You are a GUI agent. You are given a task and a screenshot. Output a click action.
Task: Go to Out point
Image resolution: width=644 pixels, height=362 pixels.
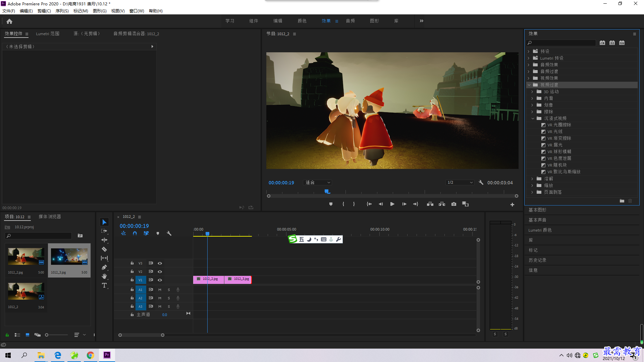(416, 204)
